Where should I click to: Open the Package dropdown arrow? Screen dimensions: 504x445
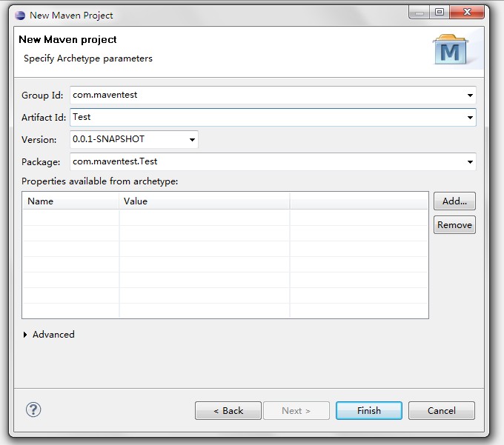[470, 162]
